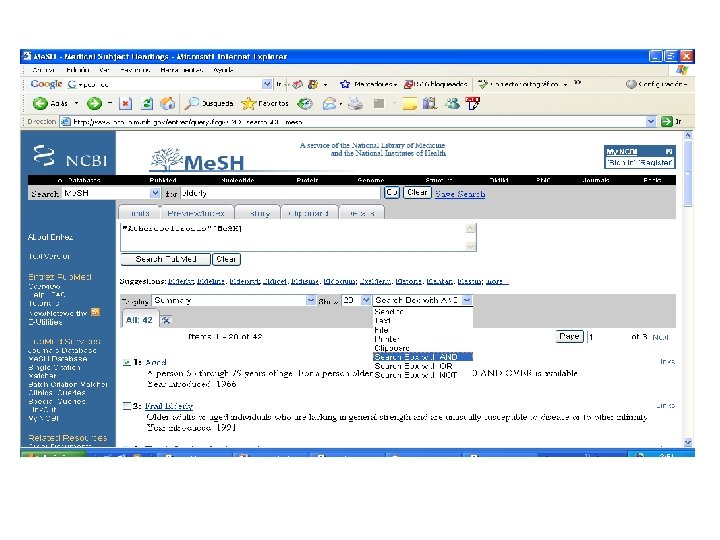Open the Ayuda menu
Screen dimensions: 720x540
pyautogui.click(x=223, y=70)
